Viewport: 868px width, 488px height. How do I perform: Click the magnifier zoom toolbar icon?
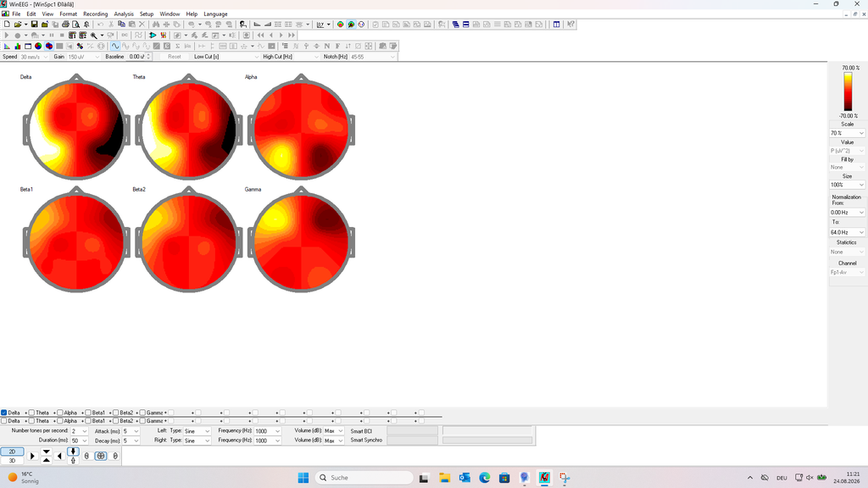point(93,35)
